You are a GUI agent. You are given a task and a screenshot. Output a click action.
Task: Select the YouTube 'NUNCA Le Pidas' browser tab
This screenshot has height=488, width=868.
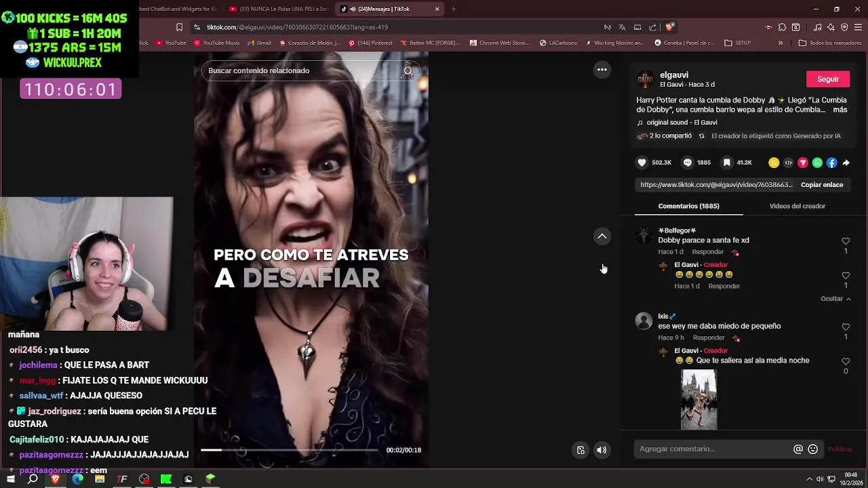coord(278,9)
